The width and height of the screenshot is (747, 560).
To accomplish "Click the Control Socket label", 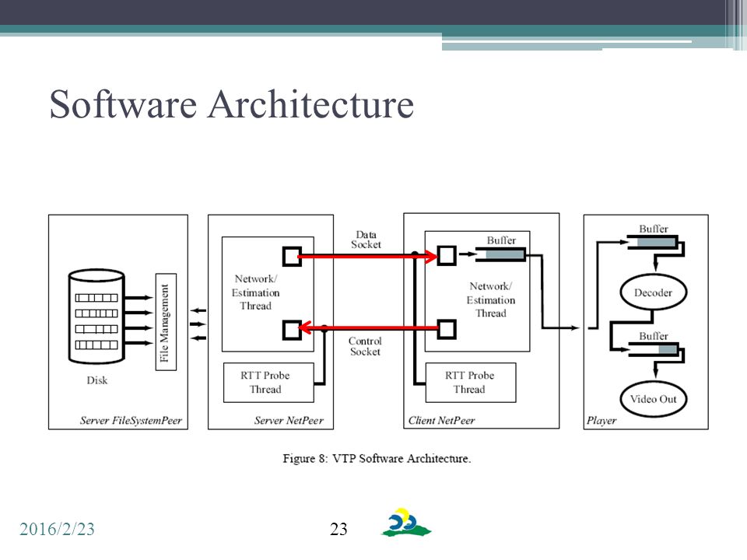I will point(365,346).
